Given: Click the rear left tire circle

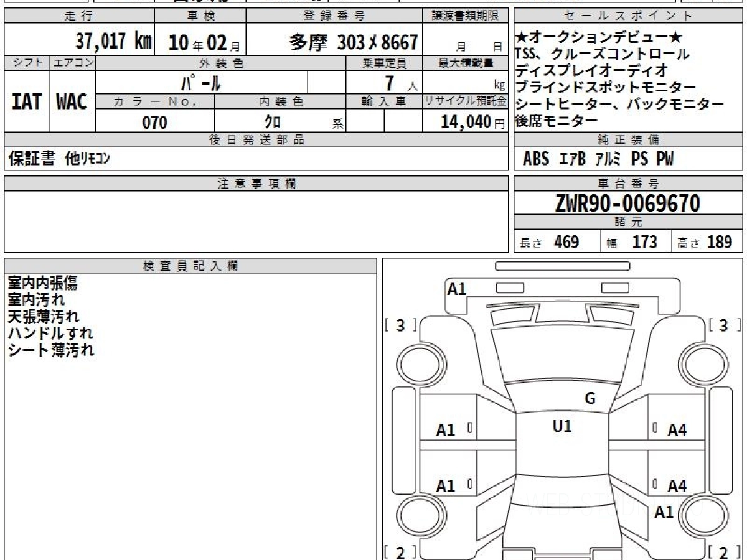Looking at the screenshot, I should coord(415,516).
